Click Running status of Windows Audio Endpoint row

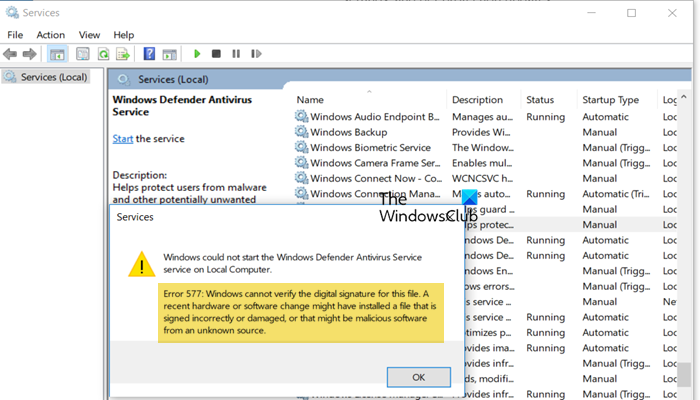click(546, 117)
